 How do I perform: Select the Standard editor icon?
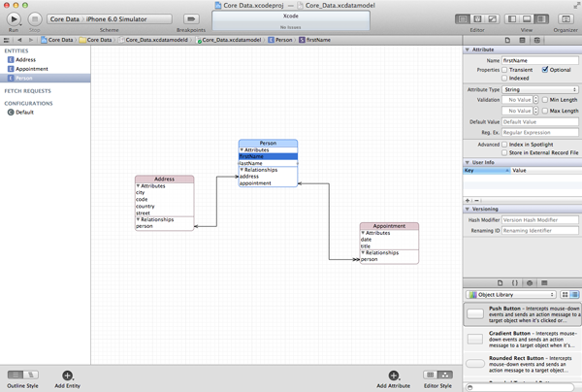coord(463,19)
